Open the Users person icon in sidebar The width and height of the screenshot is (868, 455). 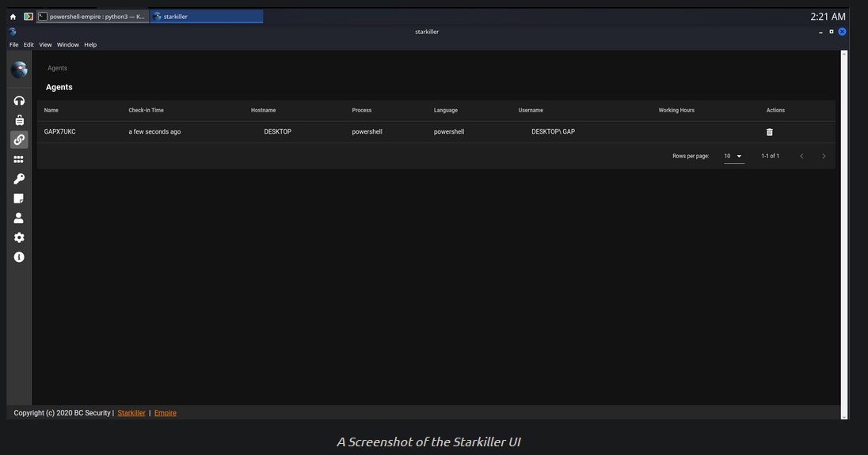click(x=19, y=218)
